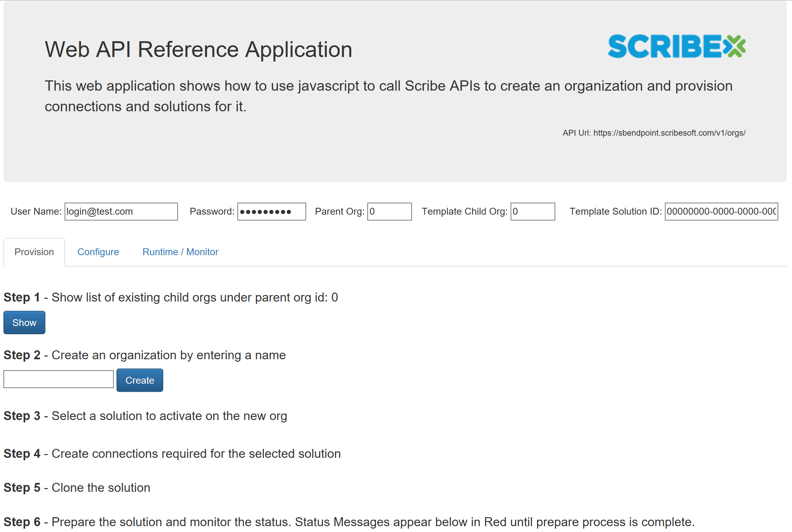Click the Step 3 select solution text
The width and height of the screenshot is (792, 532).
pyautogui.click(x=145, y=416)
